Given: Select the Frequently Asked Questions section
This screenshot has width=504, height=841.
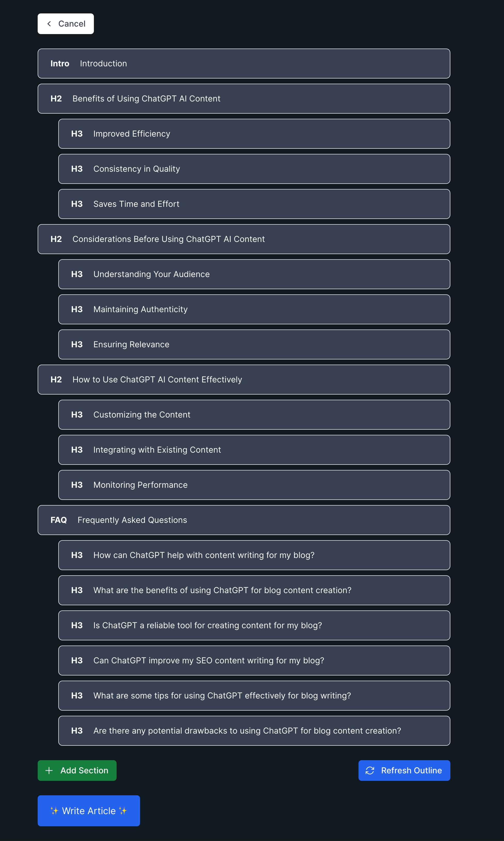Looking at the screenshot, I should coord(244,520).
